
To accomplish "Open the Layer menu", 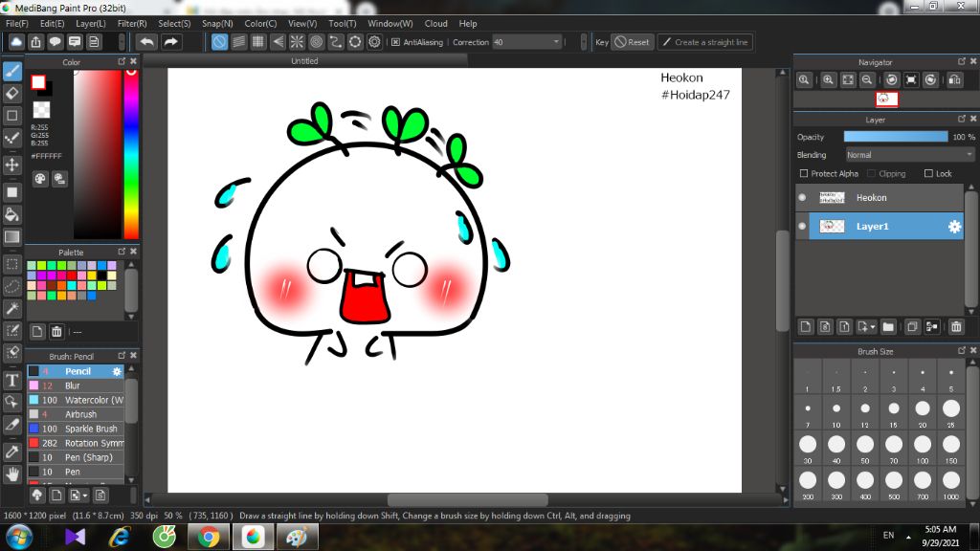I will [91, 24].
